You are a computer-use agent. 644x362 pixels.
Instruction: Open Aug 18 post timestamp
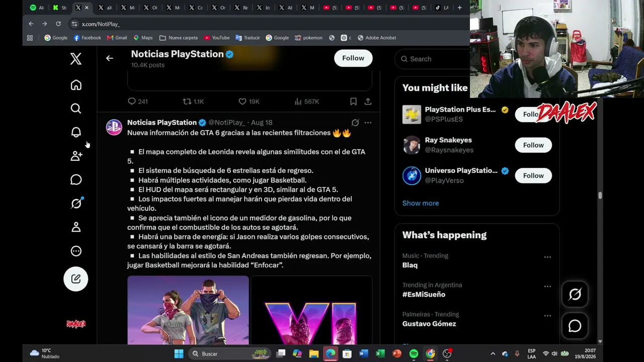pos(262,123)
